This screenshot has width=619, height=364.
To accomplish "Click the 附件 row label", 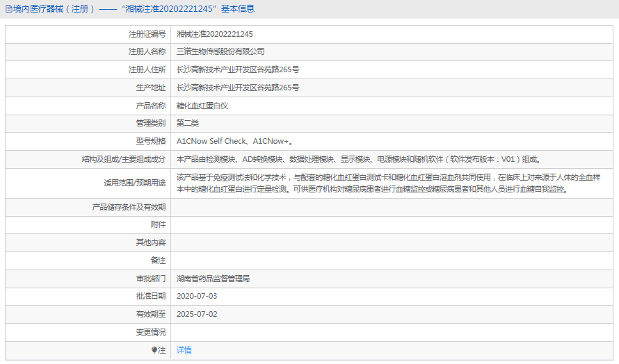I will coord(159,224).
